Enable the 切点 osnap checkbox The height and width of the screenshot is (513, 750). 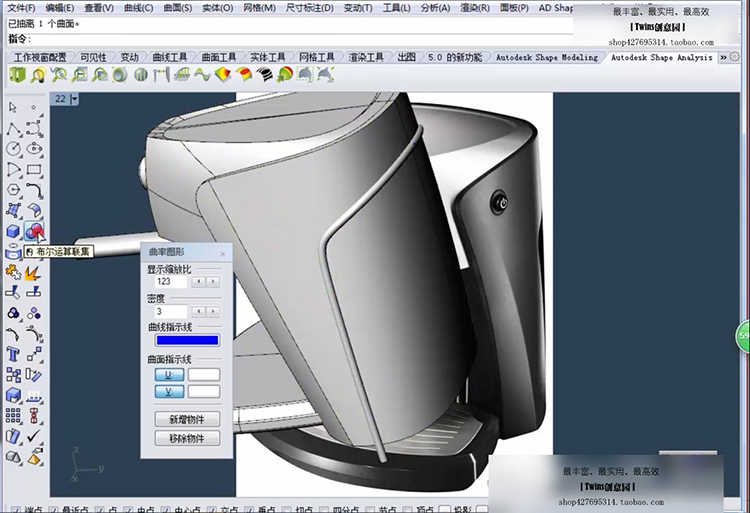pyautogui.click(x=287, y=510)
